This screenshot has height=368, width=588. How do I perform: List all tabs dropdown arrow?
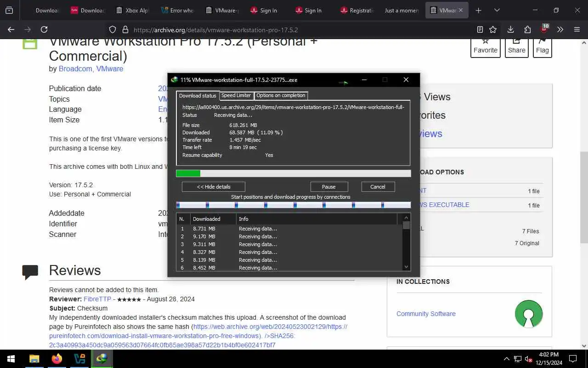[x=497, y=10]
